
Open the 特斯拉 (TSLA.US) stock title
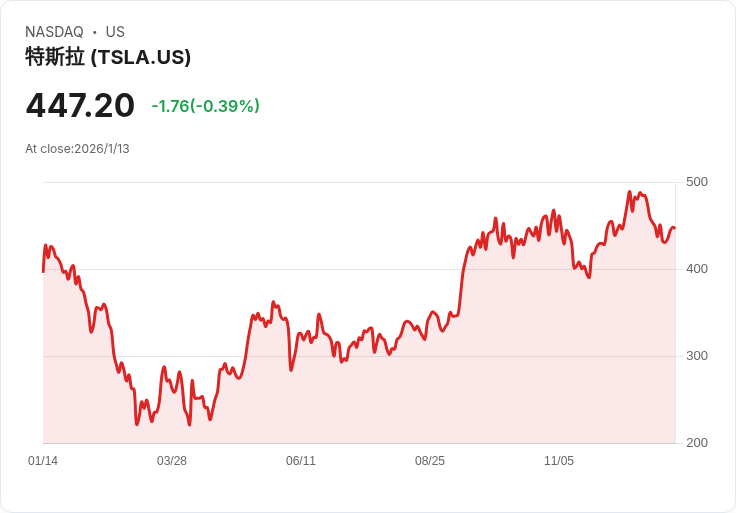108,57
